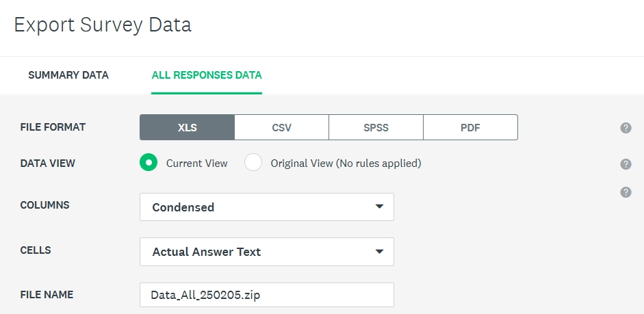Select the Current View radio button
The height and width of the screenshot is (314, 644).
[x=149, y=163]
